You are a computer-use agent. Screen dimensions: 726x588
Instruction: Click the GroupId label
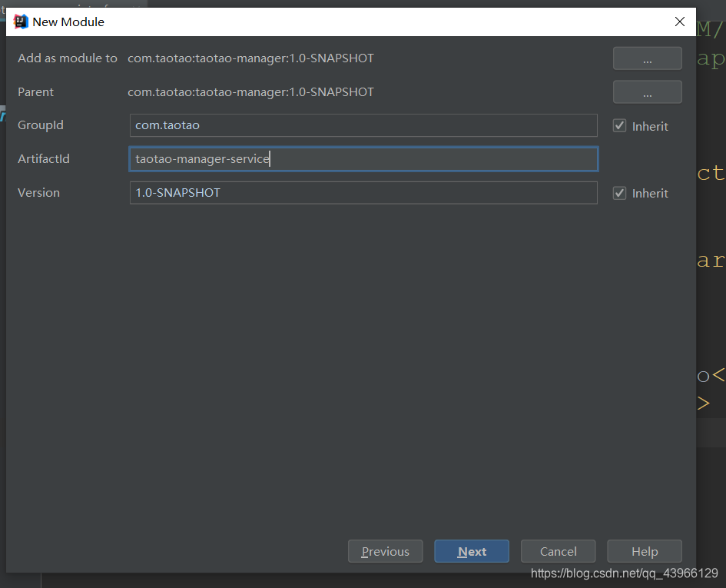[40, 125]
